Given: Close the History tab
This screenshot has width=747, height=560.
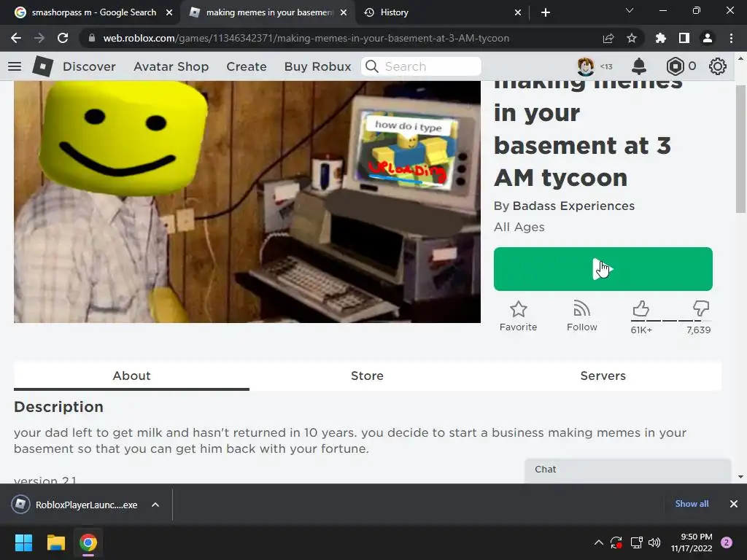Looking at the screenshot, I should coord(518,12).
